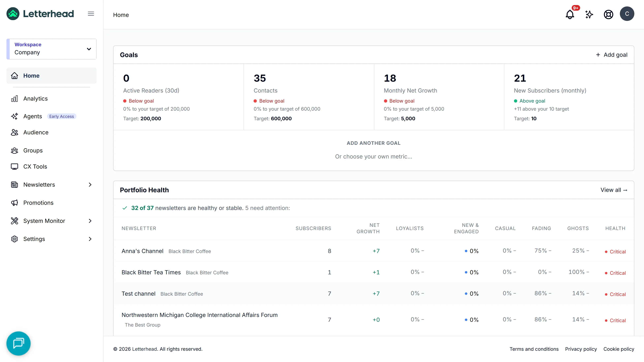The image size is (644, 362).
Task: Click the Agents sparkle icon in sidebar
Action: tap(14, 116)
